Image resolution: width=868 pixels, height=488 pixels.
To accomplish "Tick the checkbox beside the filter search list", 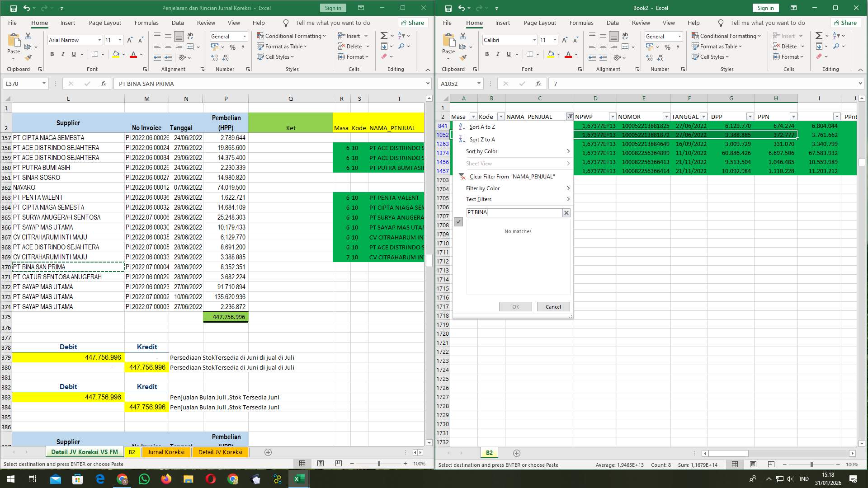I will click(x=459, y=222).
